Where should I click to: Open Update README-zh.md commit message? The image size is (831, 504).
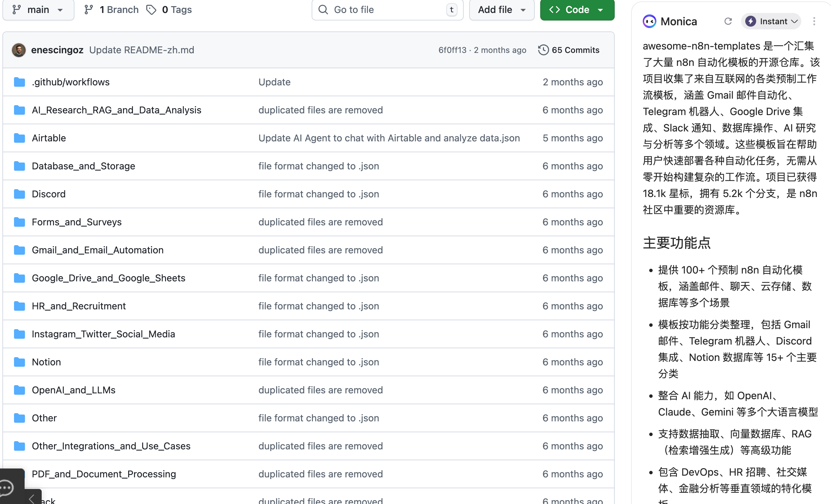click(141, 50)
